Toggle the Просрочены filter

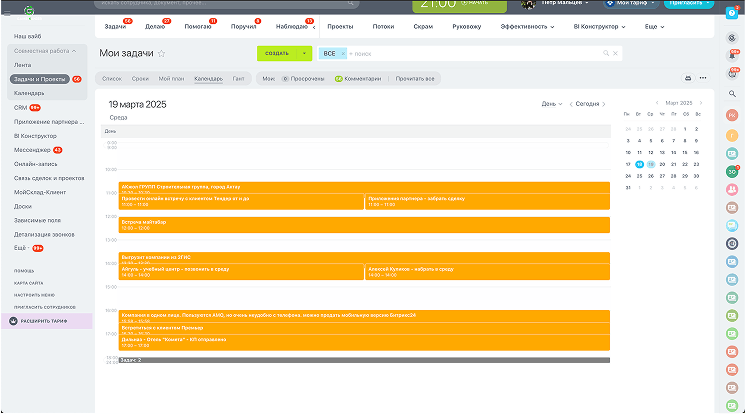(x=303, y=79)
